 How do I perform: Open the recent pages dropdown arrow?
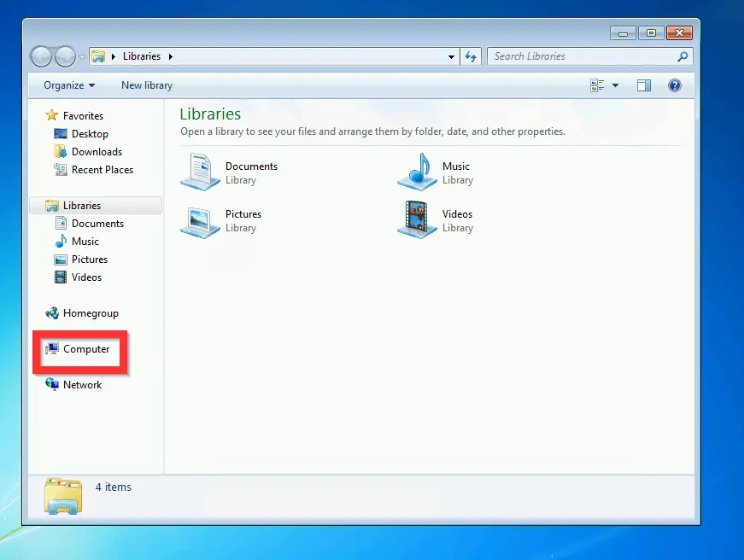(82, 57)
